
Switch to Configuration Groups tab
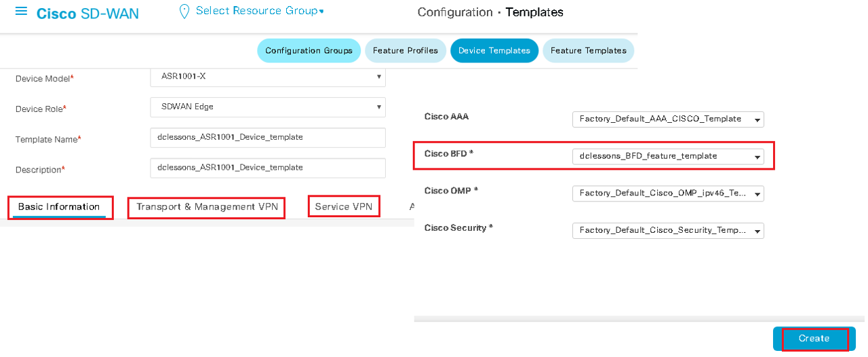(x=309, y=51)
